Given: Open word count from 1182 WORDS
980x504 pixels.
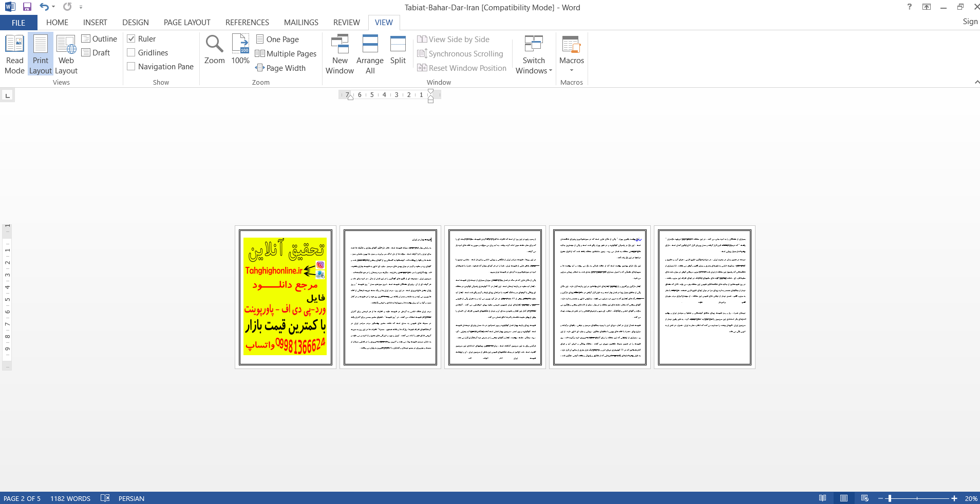Looking at the screenshot, I should [70, 498].
